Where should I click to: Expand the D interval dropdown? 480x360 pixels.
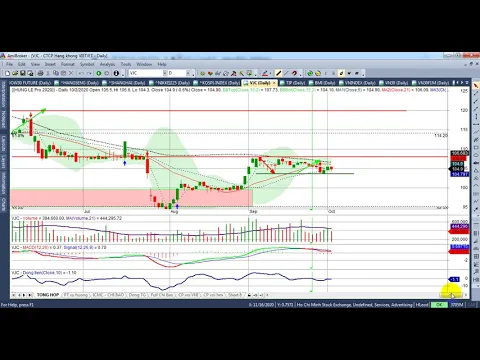(x=188, y=73)
